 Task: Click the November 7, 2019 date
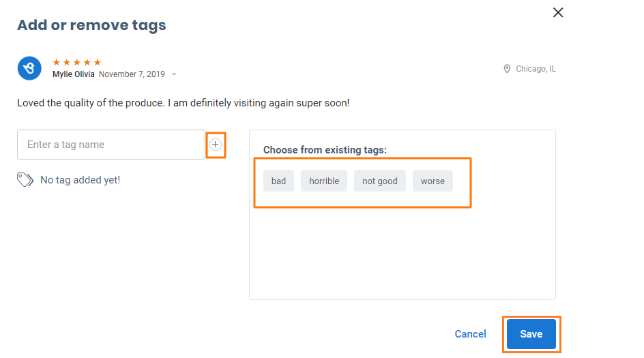(132, 74)
